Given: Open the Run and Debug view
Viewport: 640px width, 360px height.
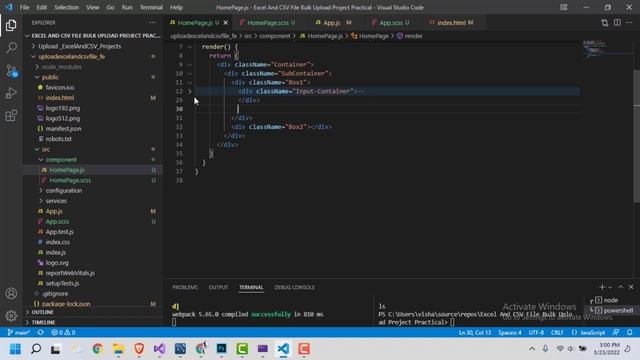Looking at the screenshot, I should pyautogui.click(x=11, y=93).
